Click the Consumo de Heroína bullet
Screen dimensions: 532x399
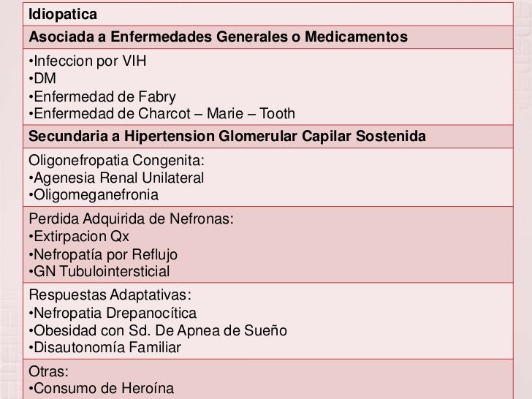[102, 389]
